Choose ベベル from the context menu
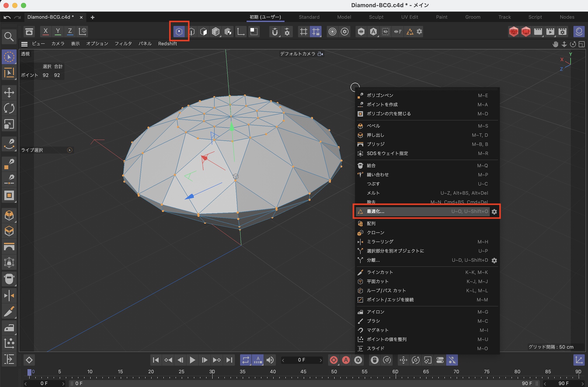This screenshot has width=588, height=387. tap(373, 126)
